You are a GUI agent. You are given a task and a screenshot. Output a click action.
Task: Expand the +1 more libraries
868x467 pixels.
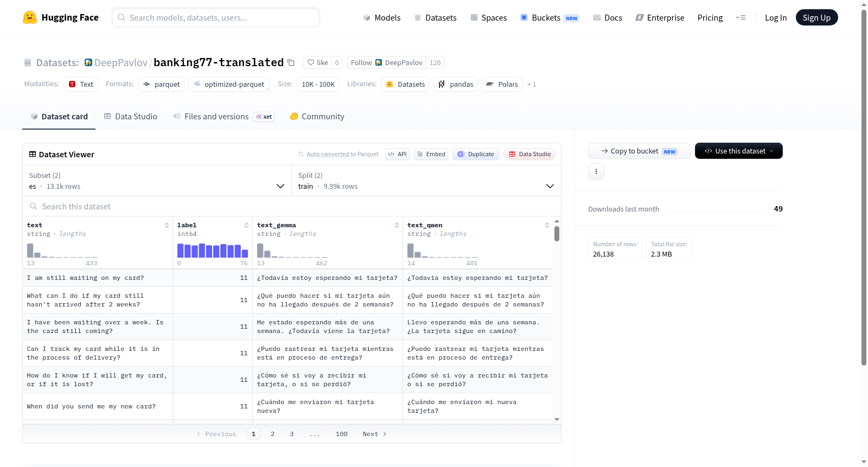coord(532,84)
